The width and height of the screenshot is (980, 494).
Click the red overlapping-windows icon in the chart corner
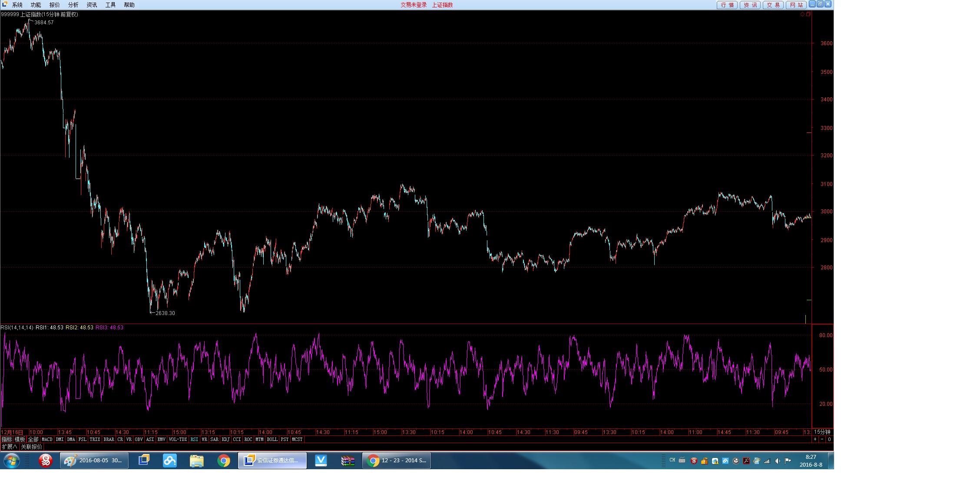click(808, 14)
